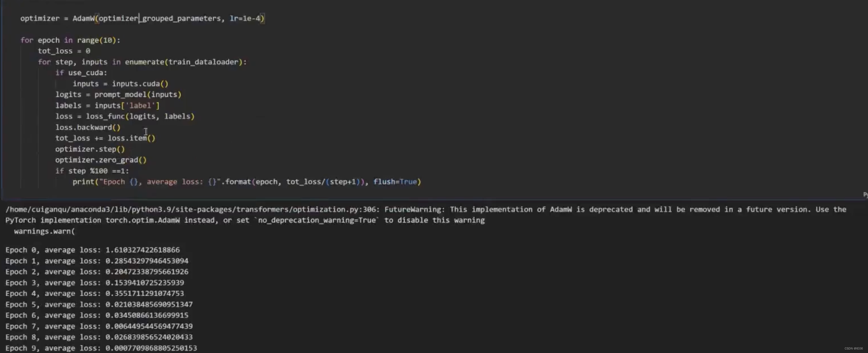This screenshot has height=353, width=868.
Task: Place cursor on 'for epoch in range(10)' line
Action: (70, 40)
